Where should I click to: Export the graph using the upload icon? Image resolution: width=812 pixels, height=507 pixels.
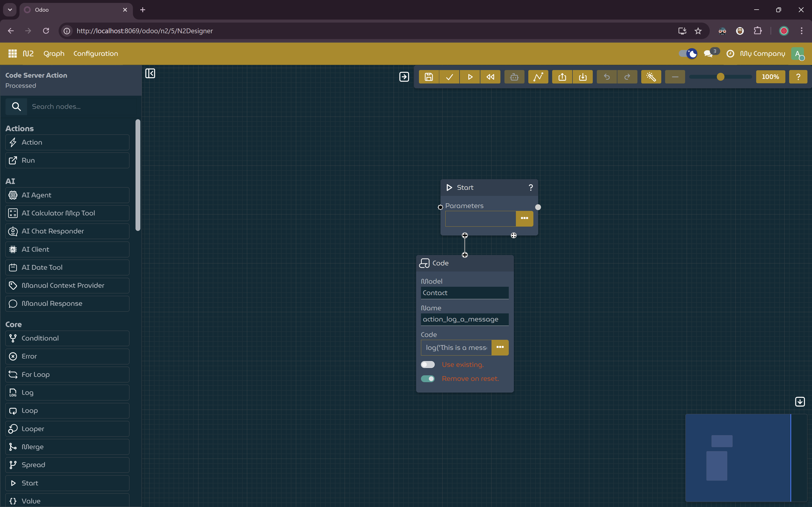point(562,77)
